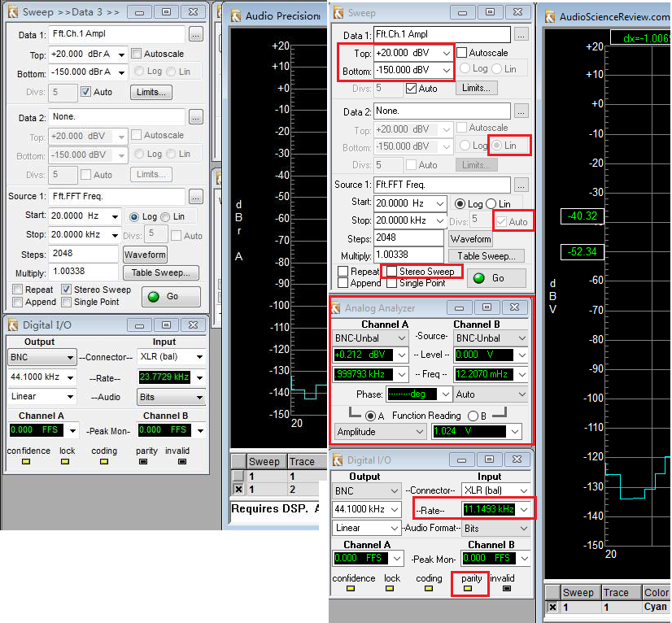Check Repeat in Sweep >>Data 3 >> window

pyautogui.click(x=18, y=290)
